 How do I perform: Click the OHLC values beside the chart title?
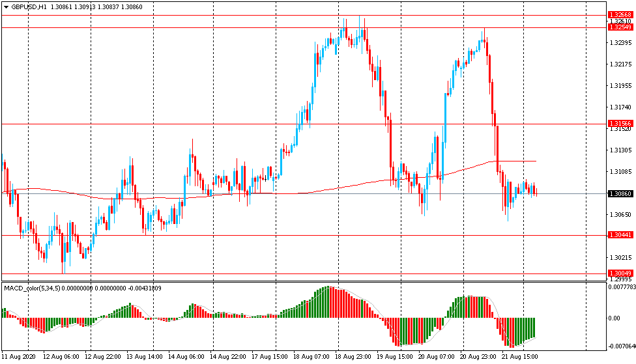pyautogui.click(x=96, y=7)
